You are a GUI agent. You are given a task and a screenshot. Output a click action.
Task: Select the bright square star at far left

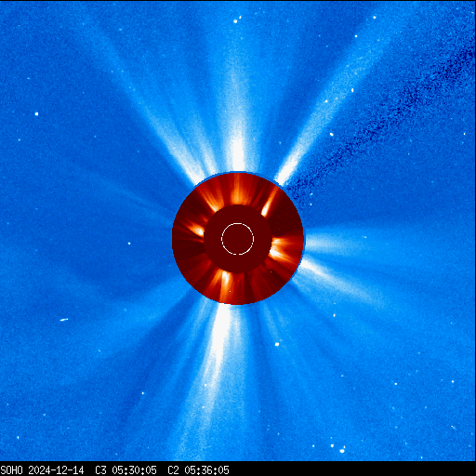click(x=36, y=114)
